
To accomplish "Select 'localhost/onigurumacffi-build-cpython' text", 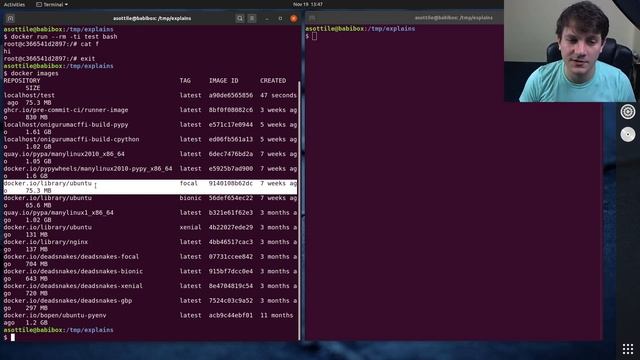I will pos(71,140).
